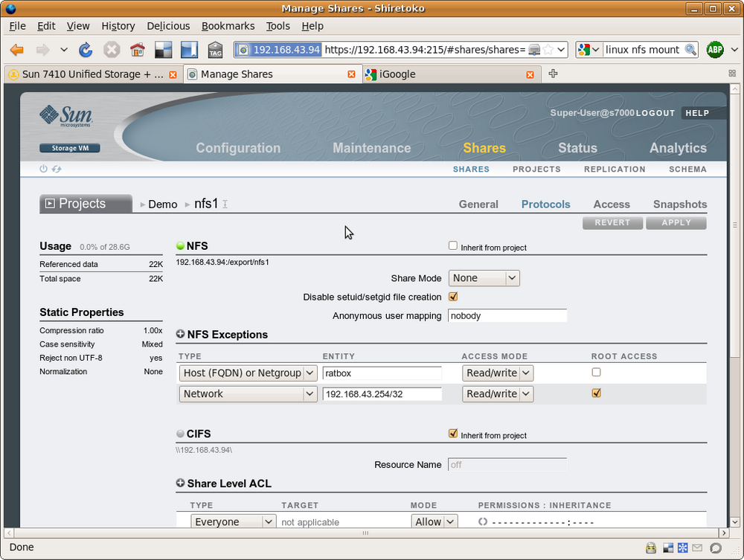Toggle NFS Inherit from project checkbox

point(452,245)
